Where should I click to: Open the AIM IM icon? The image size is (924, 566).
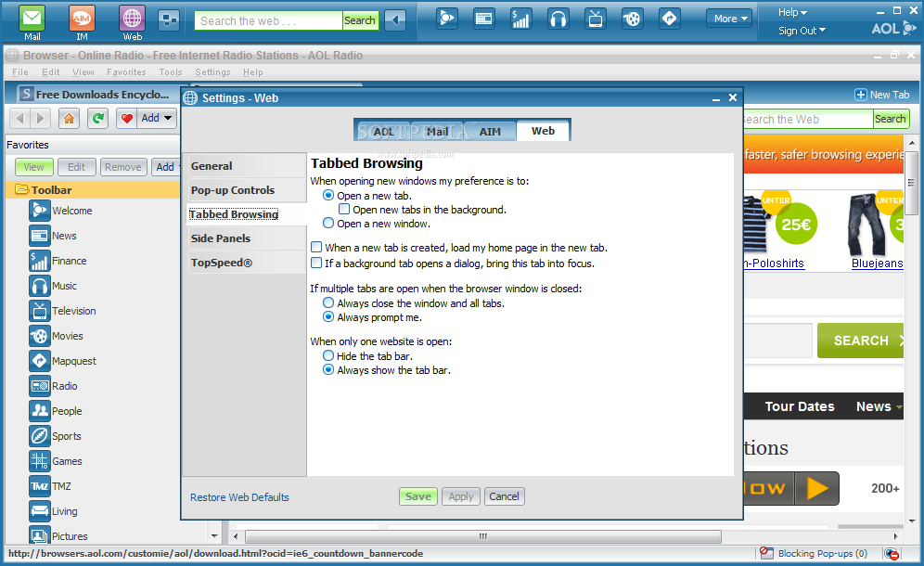[x=82, y=22]
